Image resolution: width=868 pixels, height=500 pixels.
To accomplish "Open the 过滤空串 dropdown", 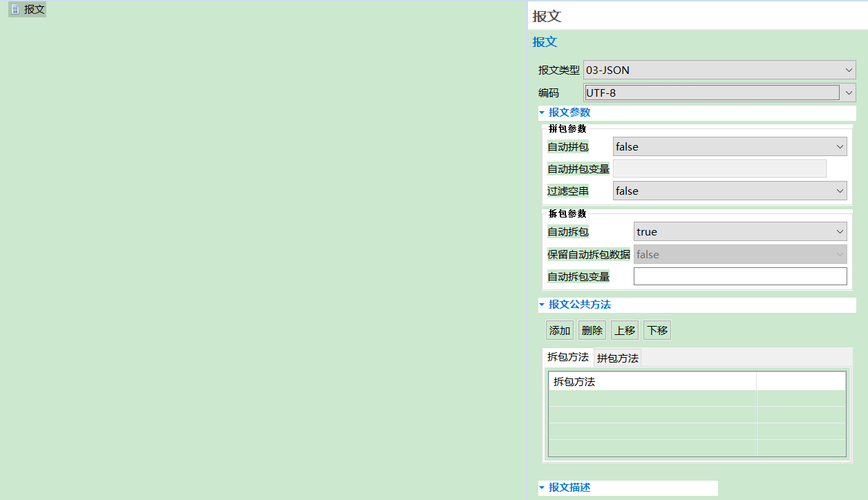I will pos(839,191).
